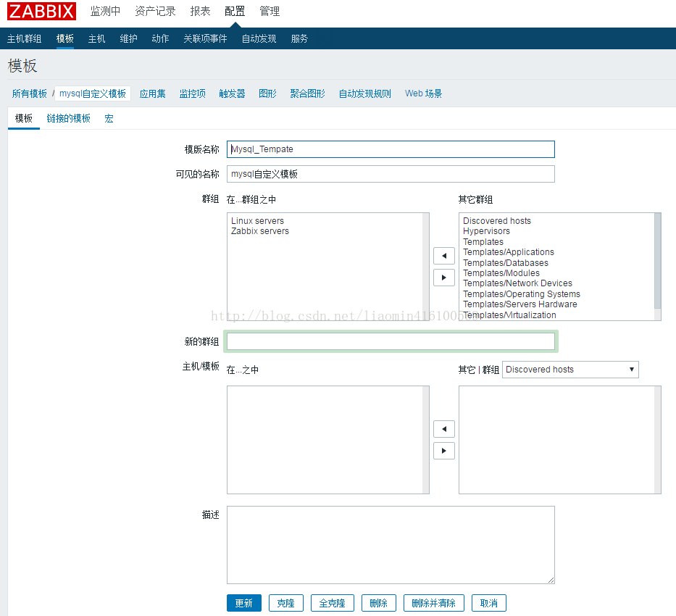Go to 主机 submenu item

click(96, 39)
